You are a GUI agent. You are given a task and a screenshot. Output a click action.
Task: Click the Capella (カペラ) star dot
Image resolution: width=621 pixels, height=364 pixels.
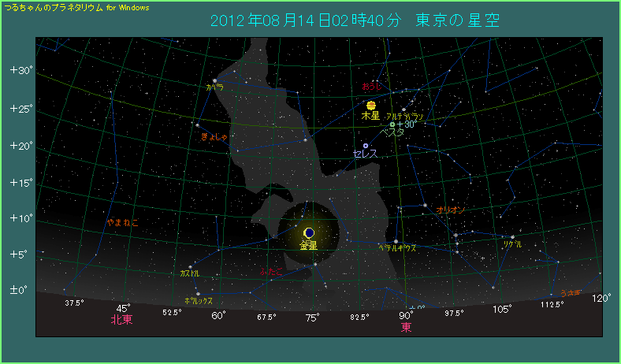pyautogui.click(x=214, y=80)
